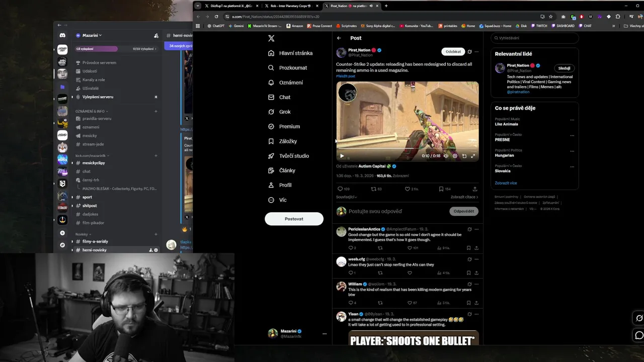Like the main post with 2 tis.
The width and height of the screenshot is (644, 362).
[412, 189]
